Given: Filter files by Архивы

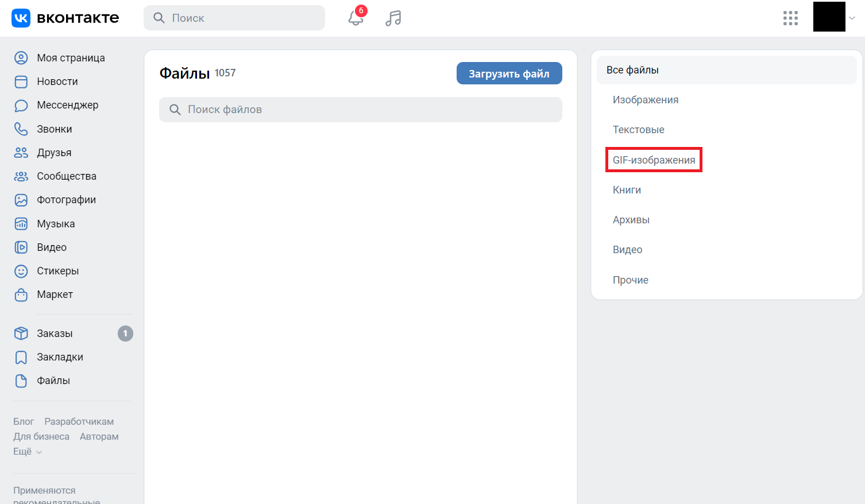Looking at the screenshot, I should pos(631,220).
